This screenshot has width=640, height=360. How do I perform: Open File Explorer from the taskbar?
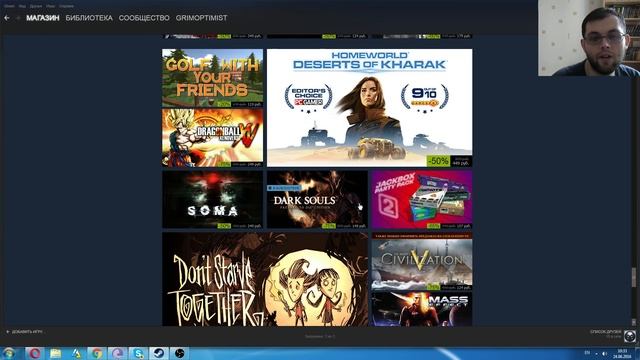56,353
